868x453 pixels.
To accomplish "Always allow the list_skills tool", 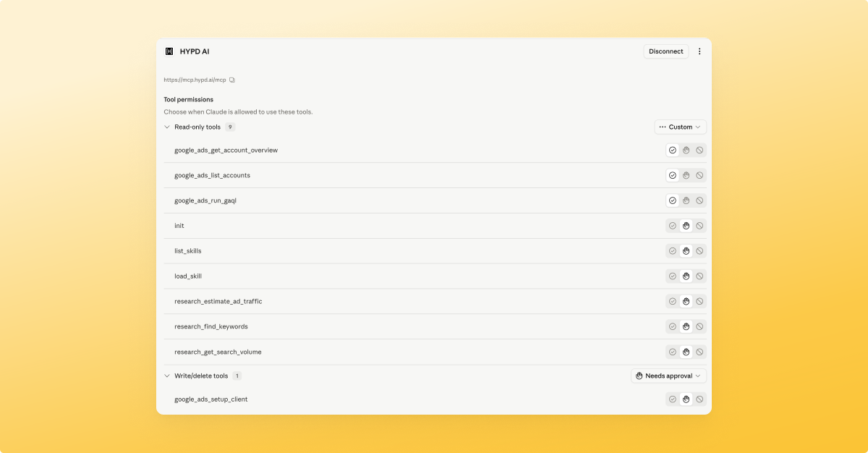I will pos(673,251).
